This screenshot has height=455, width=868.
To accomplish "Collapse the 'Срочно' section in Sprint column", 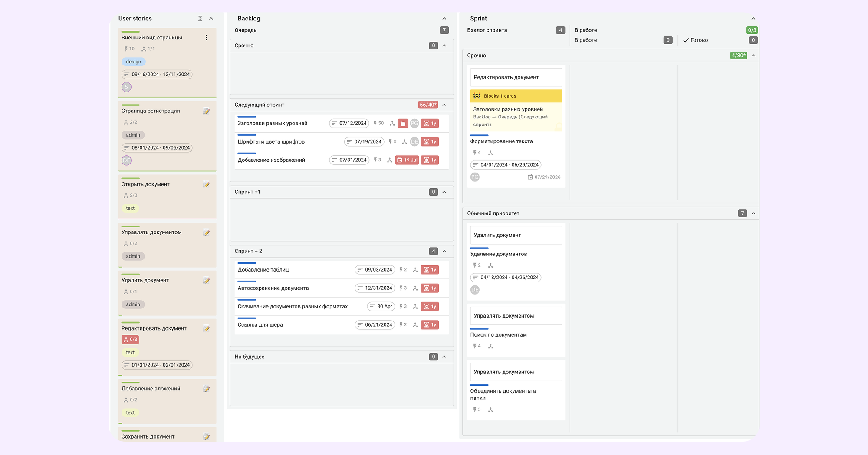I will point(754,56).
